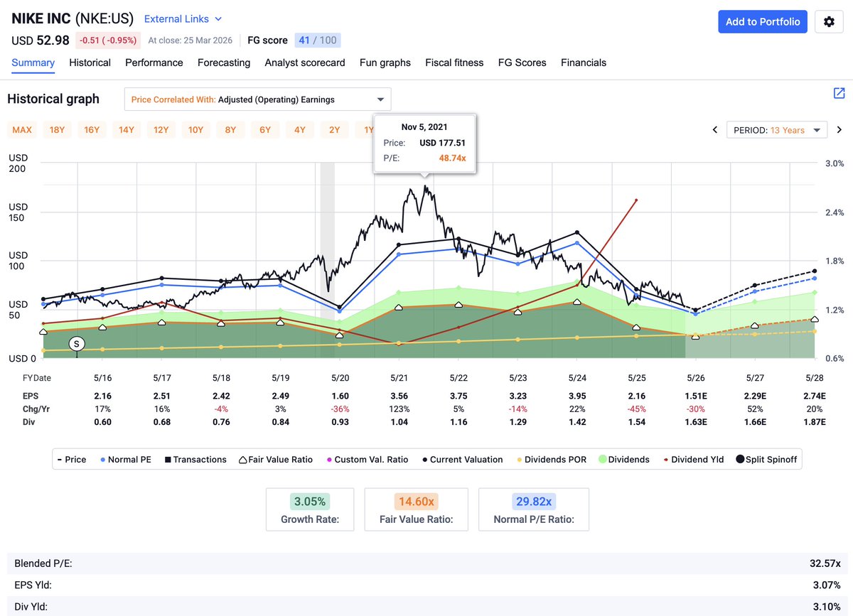Toggle the Current Valuation legend item

pos(462,459)
